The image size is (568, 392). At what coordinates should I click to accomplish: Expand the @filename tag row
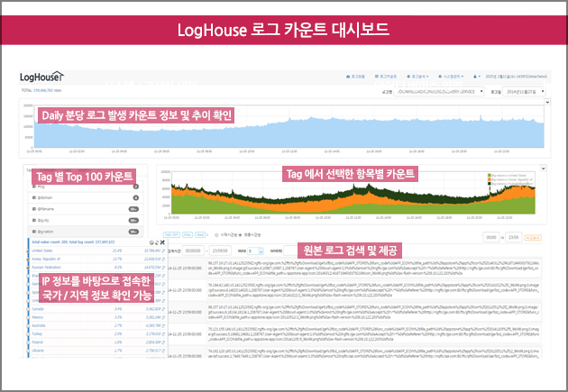click(85, 209)
